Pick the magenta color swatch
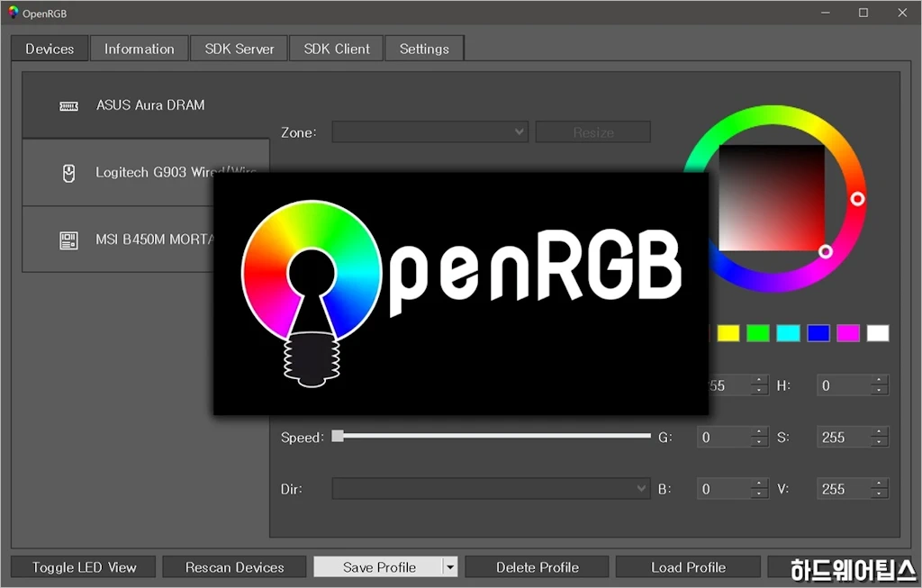Image resolution: width=922 pixels, height=588 pixels. [x=848, y=333]
